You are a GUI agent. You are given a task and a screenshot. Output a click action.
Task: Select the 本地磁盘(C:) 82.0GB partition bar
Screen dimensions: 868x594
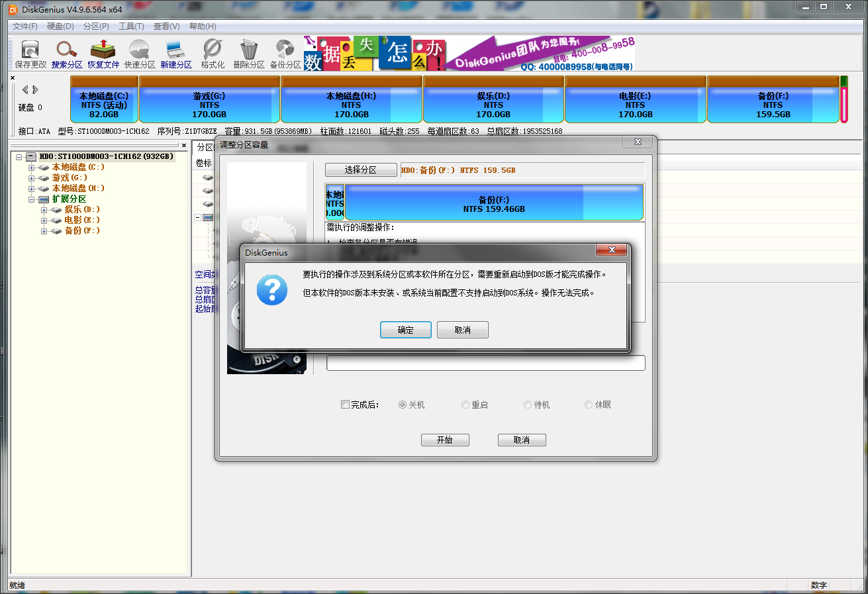[104, 99]
